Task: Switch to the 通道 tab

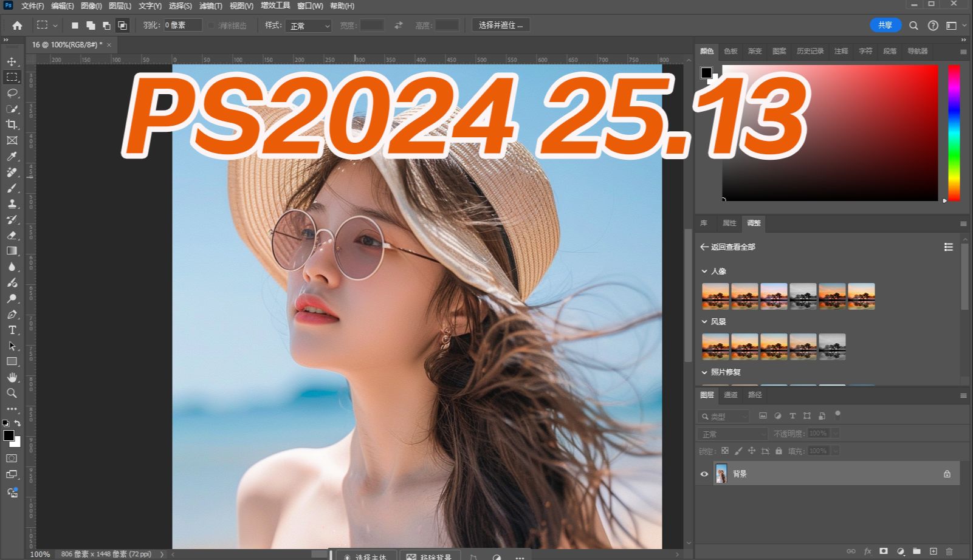Action: click(731, 395)
